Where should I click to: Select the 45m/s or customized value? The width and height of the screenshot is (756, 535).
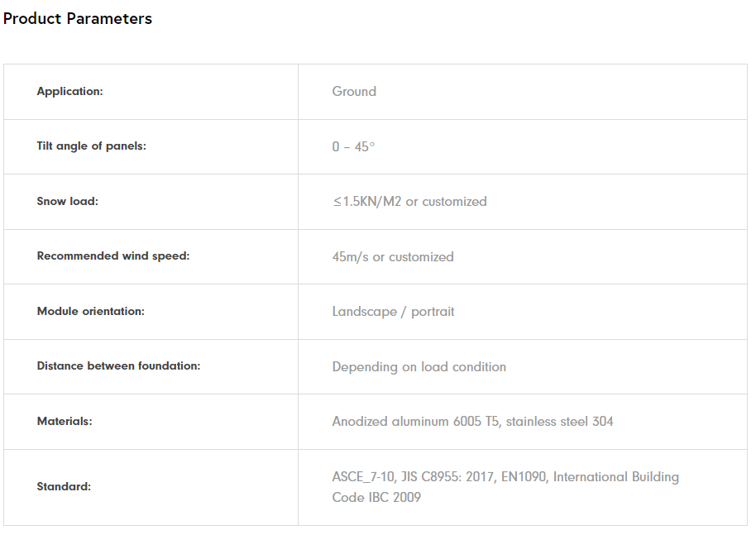(393, 257)
